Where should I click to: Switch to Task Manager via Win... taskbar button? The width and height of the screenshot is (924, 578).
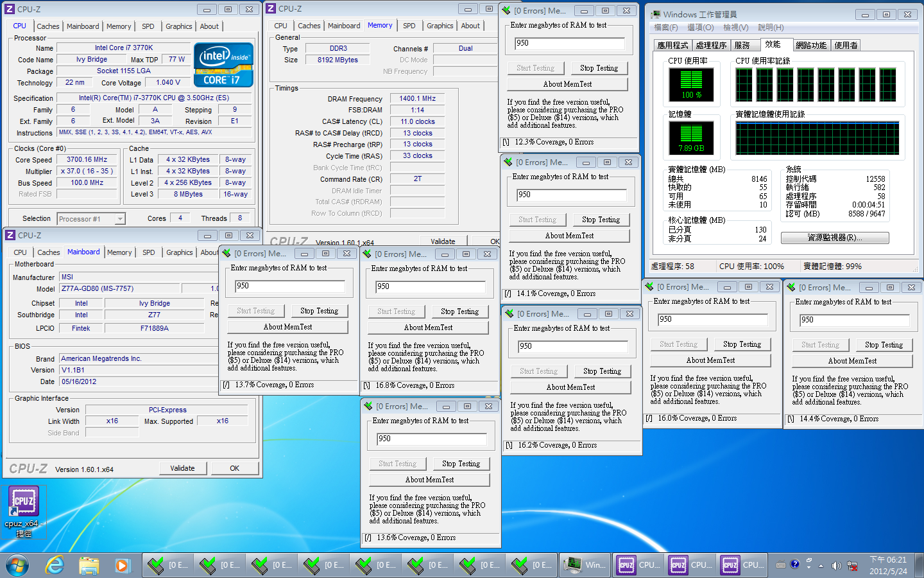[x=585, y=565]
